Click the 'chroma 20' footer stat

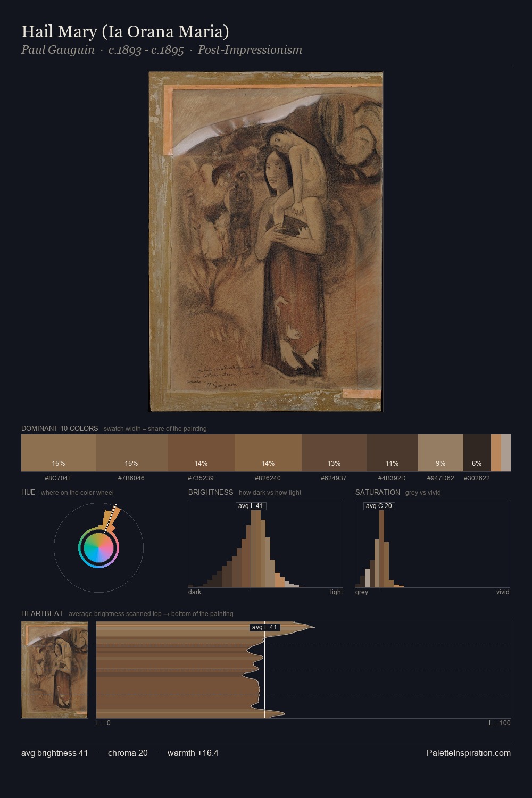[128, 753]
